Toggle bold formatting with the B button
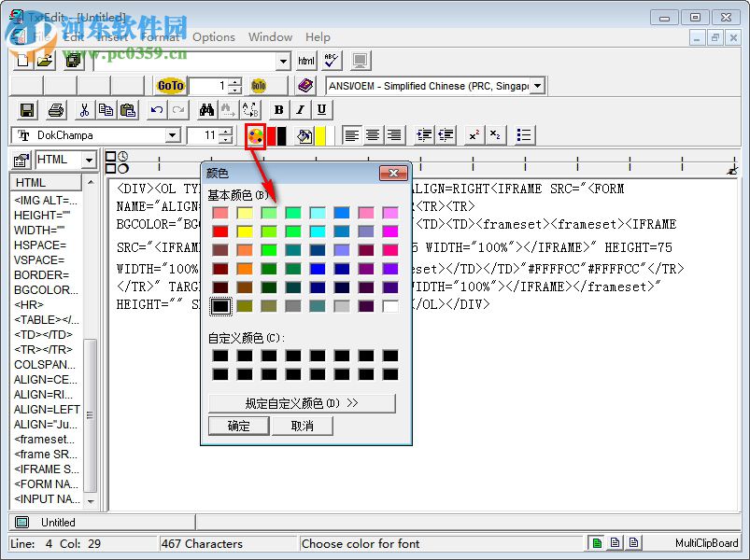The image size is (750, 560). click(x=278, y=109)
